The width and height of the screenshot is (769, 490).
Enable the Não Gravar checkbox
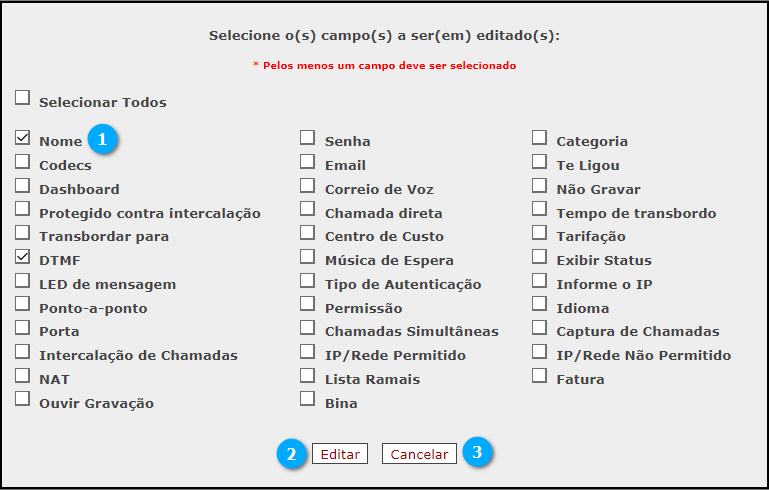point(539,185)
